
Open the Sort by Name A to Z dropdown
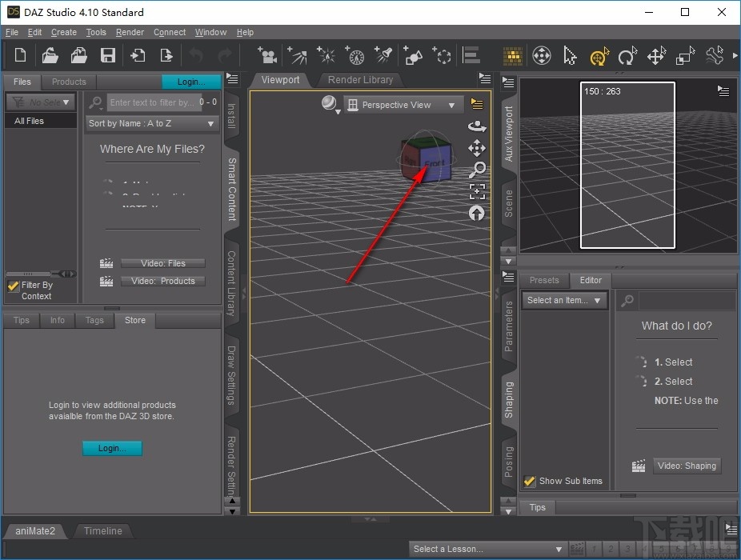point(151,123)
